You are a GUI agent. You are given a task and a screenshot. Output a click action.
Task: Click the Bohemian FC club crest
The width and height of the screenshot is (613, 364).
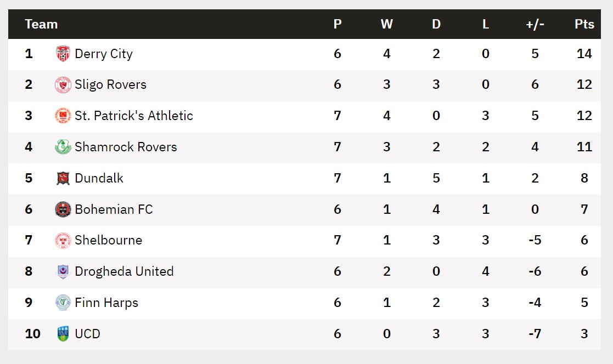63,209
